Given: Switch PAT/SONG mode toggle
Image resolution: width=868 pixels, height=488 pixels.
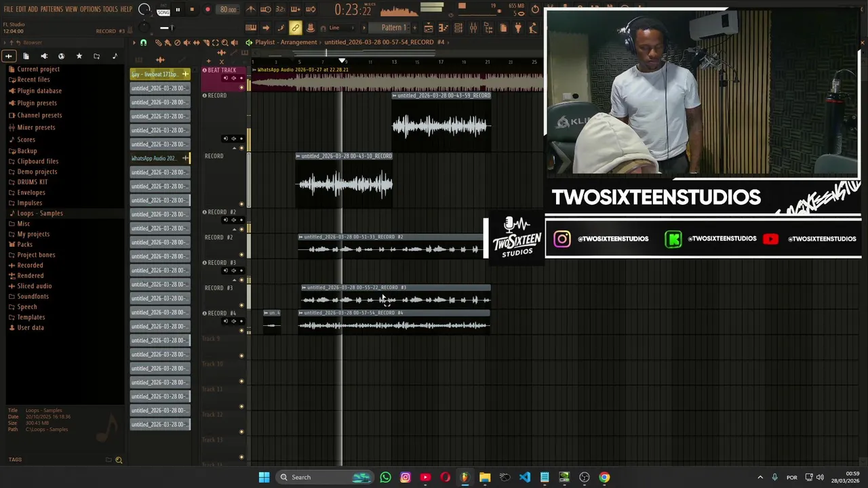Looking at the screenshot, I should point(163,9).
